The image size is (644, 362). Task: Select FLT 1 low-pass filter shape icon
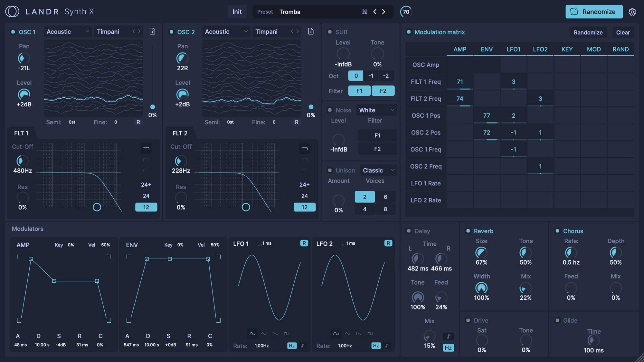tap(146, 149)
